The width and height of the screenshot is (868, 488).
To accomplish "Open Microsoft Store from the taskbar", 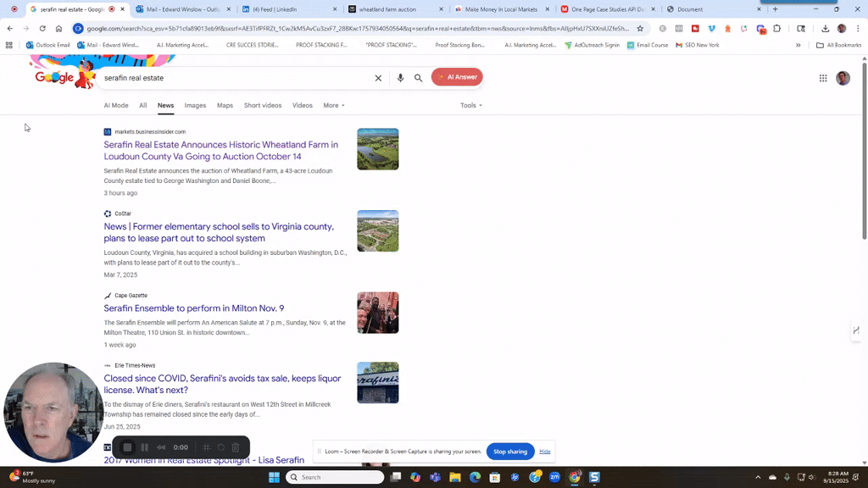I will 495,477.
